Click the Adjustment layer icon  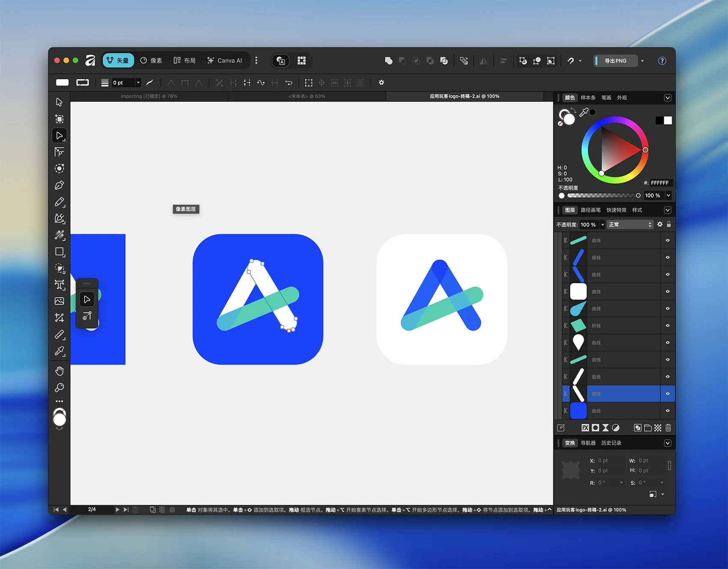615,428
